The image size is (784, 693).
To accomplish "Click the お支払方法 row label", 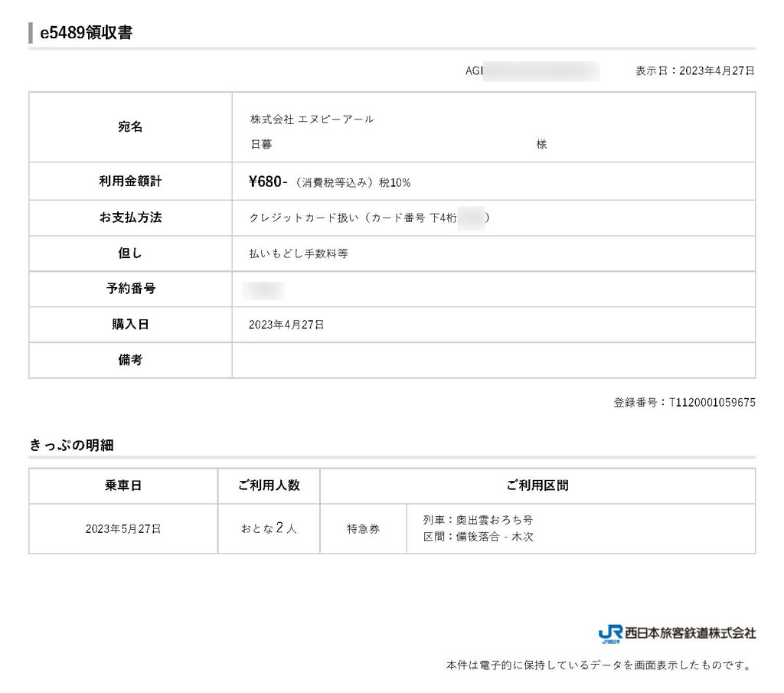I will point(130,217).
